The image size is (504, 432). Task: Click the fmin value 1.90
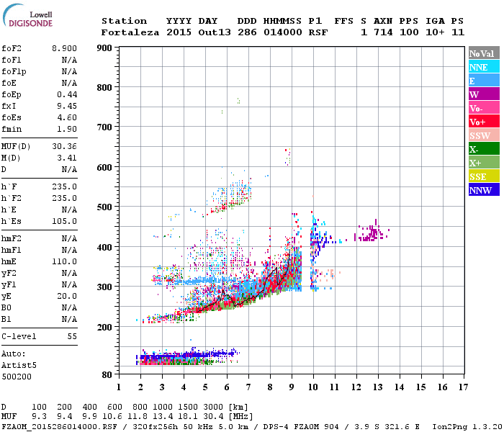67,129
